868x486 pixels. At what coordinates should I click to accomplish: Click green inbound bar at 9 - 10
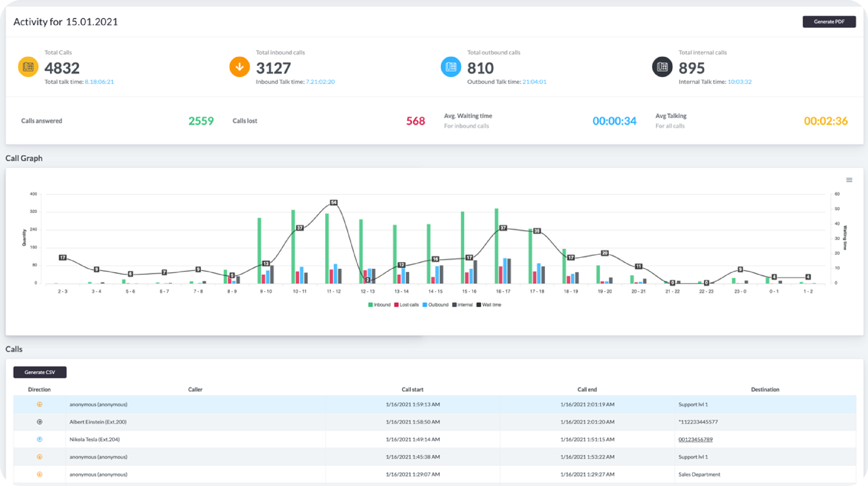[x=259, y=251]
